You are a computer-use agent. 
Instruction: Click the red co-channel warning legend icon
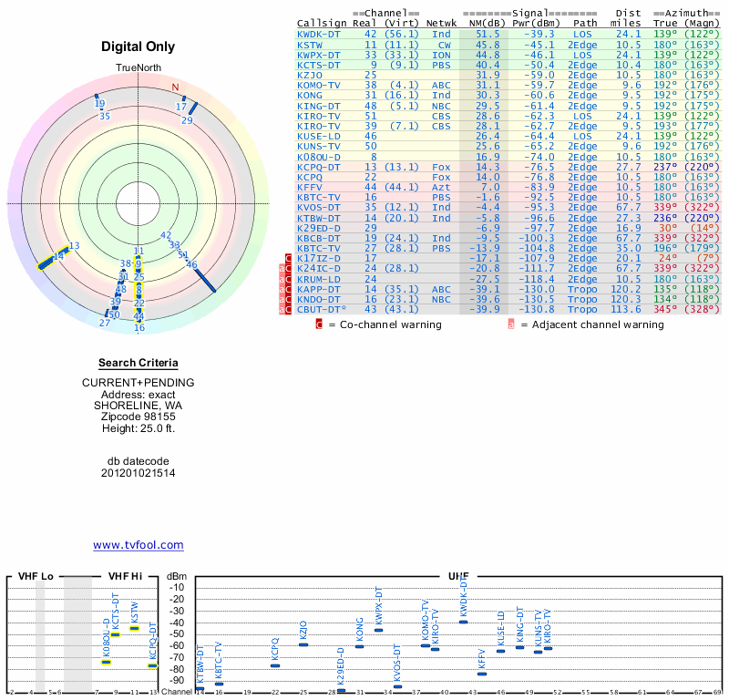tap(319, 324)
